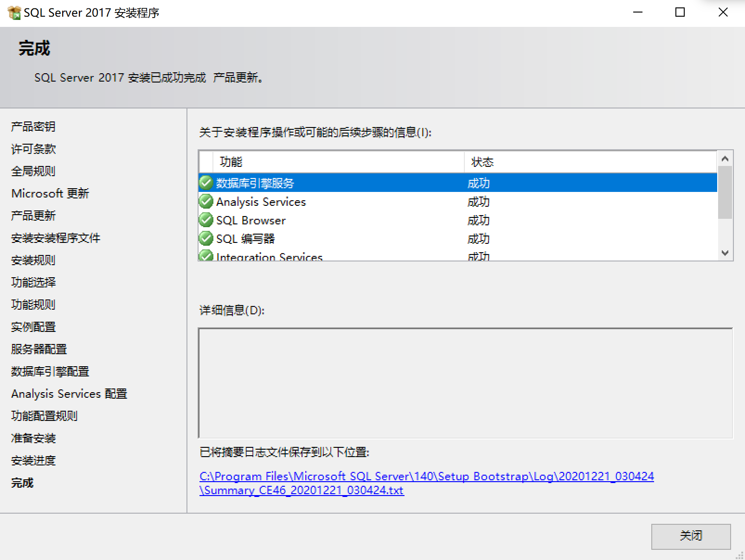Click the checkmark icon for Integration Services
Screen dimensions: 745x560
pyautogui.click(x=206, y=255)
